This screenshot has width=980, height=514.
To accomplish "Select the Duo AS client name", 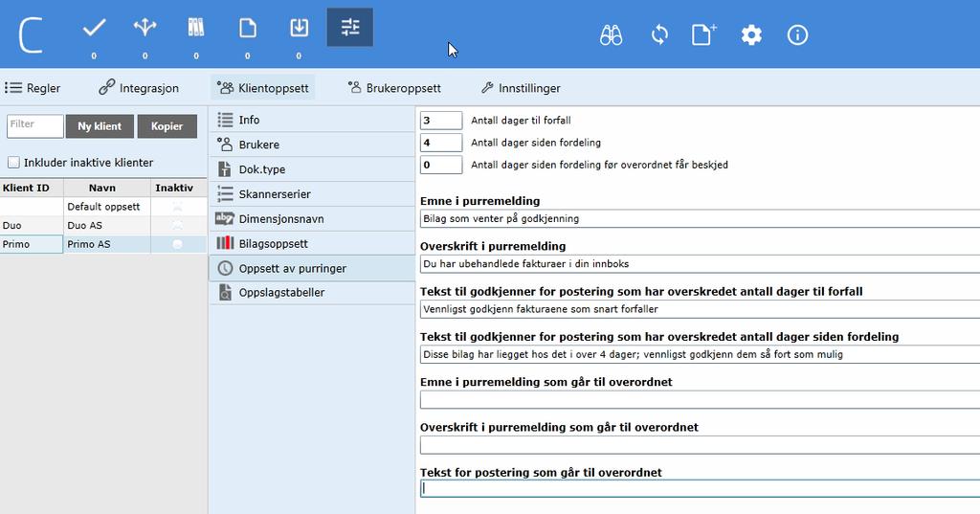I will pyautogui.click(x=84, y=225).
